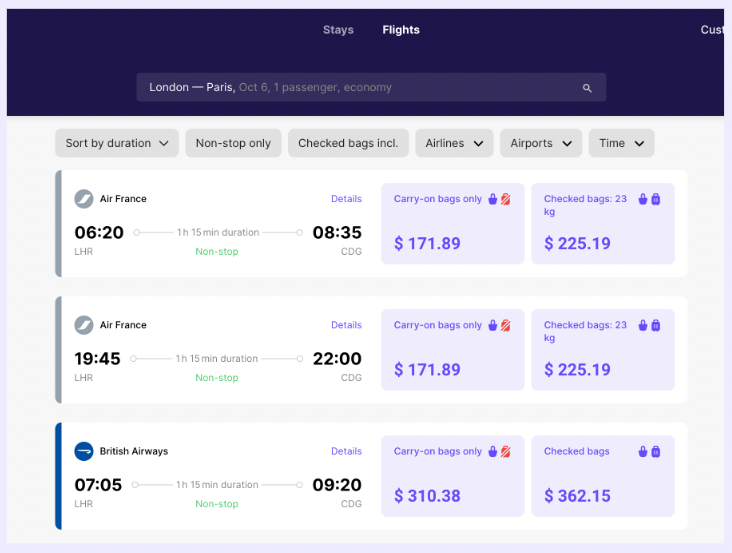Switch to the Stays tab

(x=338, y=30)
